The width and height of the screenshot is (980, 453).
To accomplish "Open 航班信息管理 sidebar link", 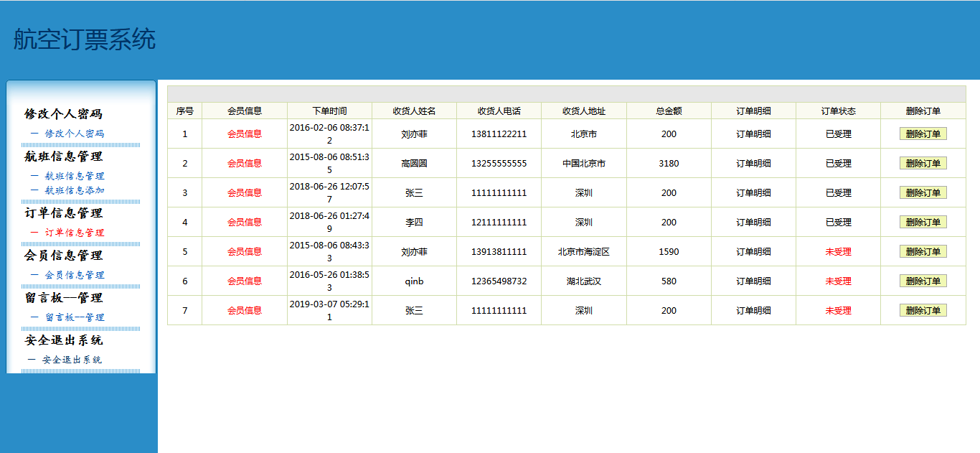I will 75,176.
